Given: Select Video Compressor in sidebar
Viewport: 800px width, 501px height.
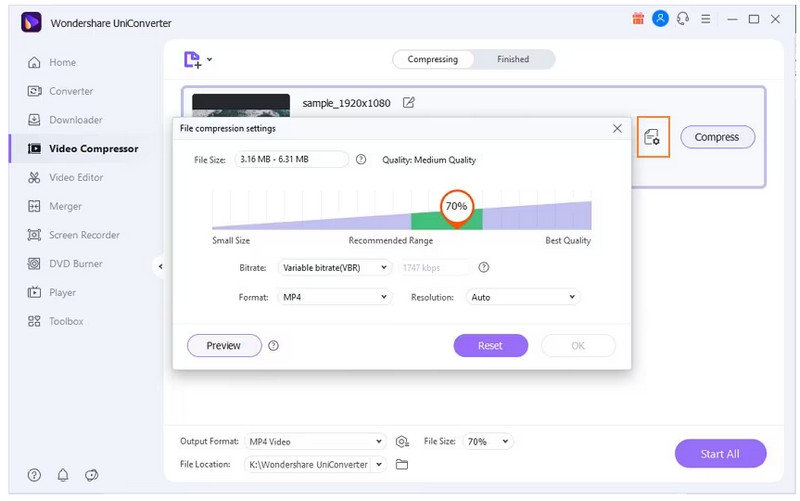Looking at the screenshot, I should pyautogui.click(x=83, y=149).
